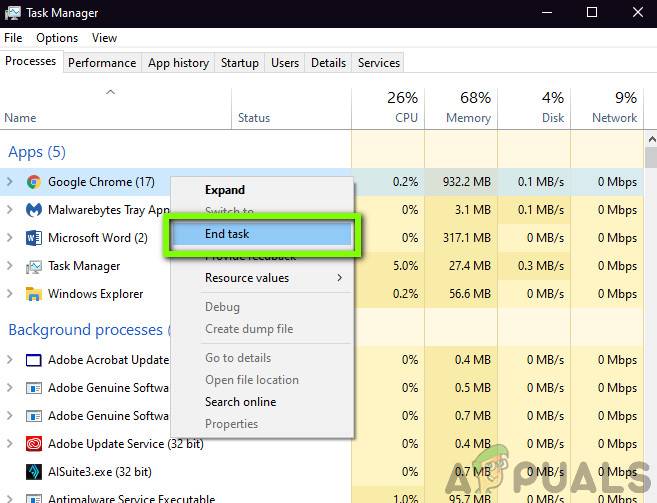Viewport: 657px width, 503px height.
Task: Click the Microsoft Word icon
Action: pyautogui.click(x=34, y=238)
